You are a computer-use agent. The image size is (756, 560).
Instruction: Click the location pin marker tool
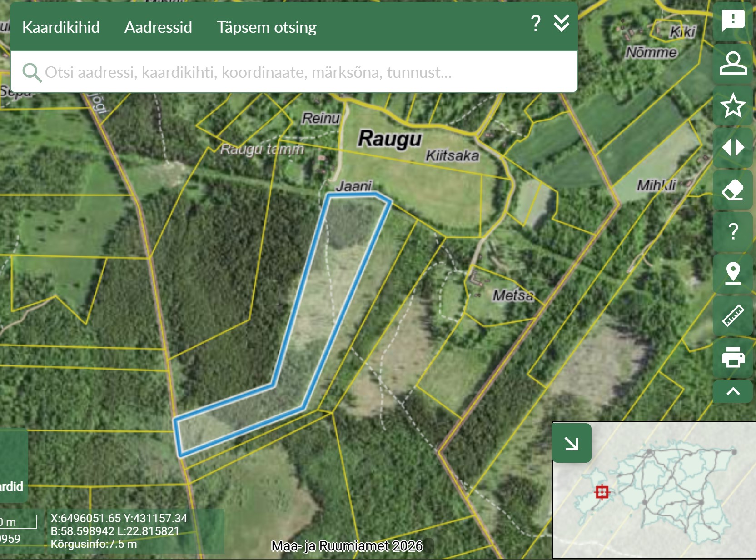733,274
